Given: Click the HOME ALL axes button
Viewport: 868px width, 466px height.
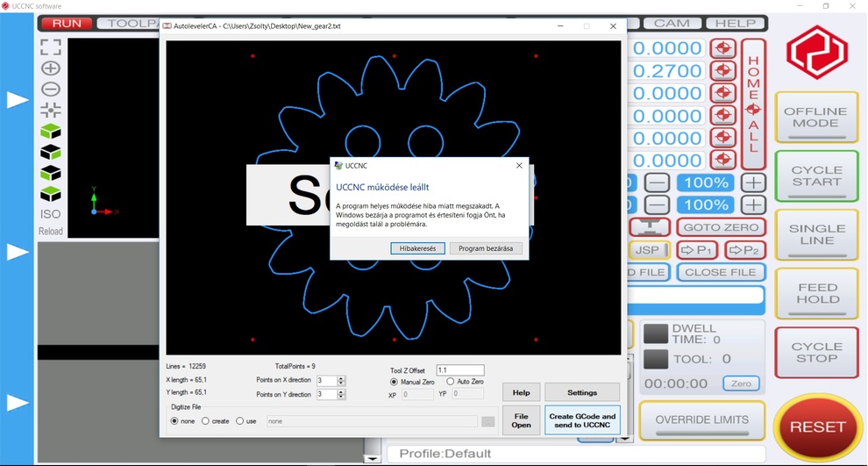Looking at the screenshot, I should (x=753, y=104).
